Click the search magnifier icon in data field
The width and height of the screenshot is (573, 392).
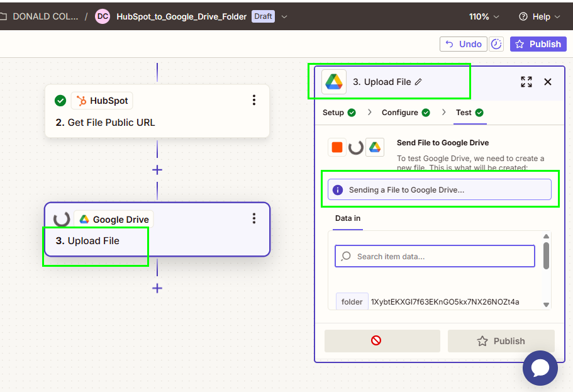click(346, 256)
